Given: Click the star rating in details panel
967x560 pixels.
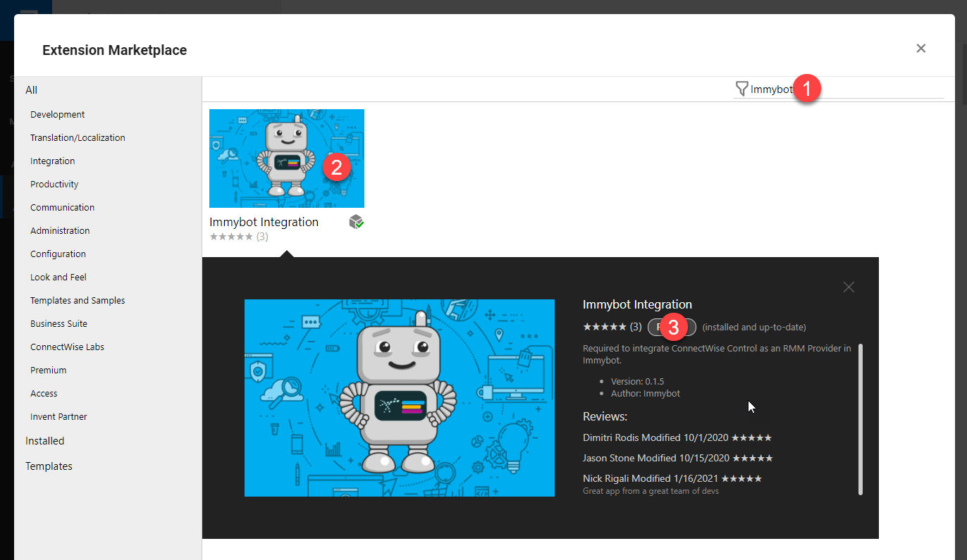Looking at the screenshot, I should click(604, 327).
